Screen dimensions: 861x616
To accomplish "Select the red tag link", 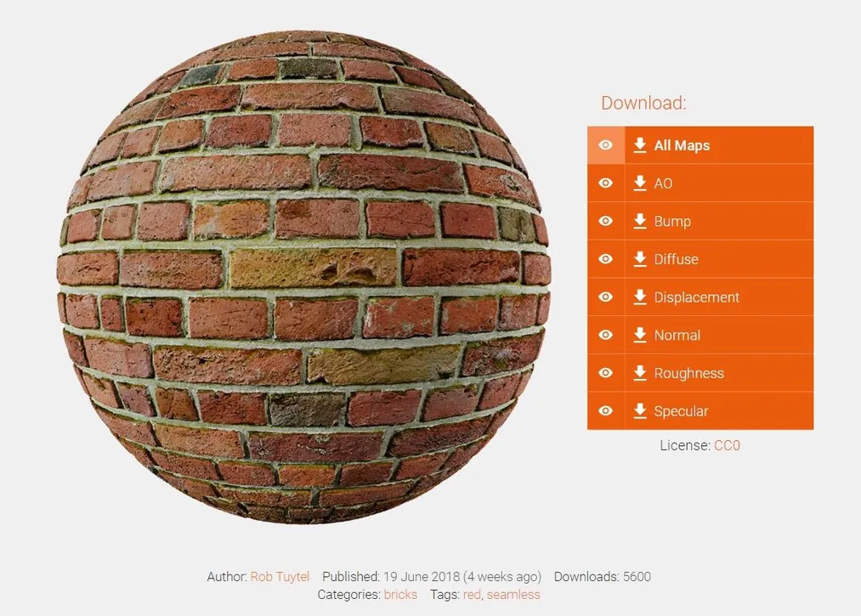I will coord(472,595).
